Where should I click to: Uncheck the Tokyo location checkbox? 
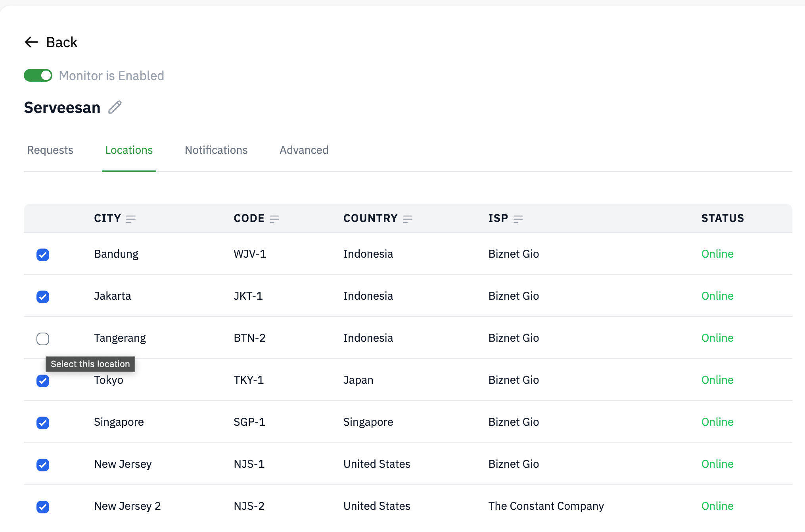[43, 381]
